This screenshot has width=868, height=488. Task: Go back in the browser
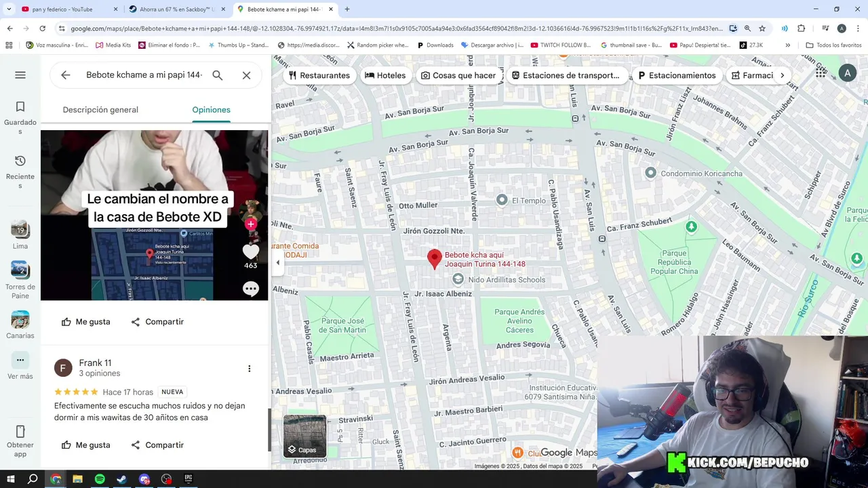point(9,28)
